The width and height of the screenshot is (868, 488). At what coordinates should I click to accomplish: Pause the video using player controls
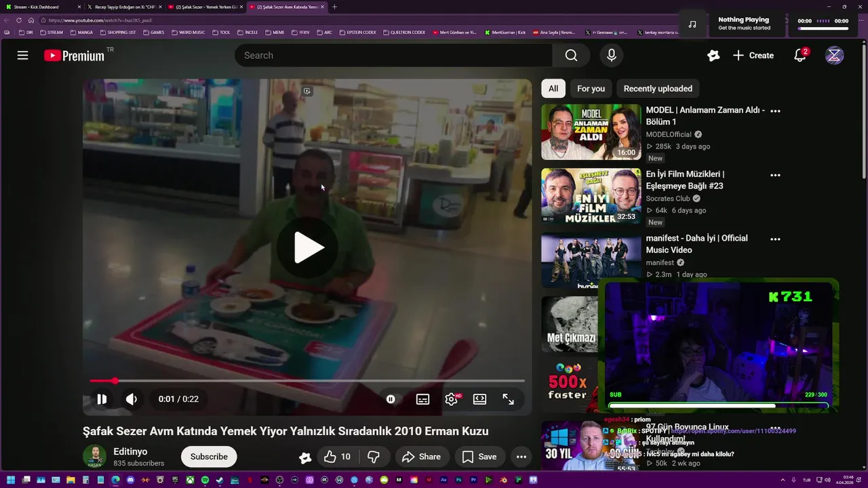pyautogui.click(x=102, y=399)
